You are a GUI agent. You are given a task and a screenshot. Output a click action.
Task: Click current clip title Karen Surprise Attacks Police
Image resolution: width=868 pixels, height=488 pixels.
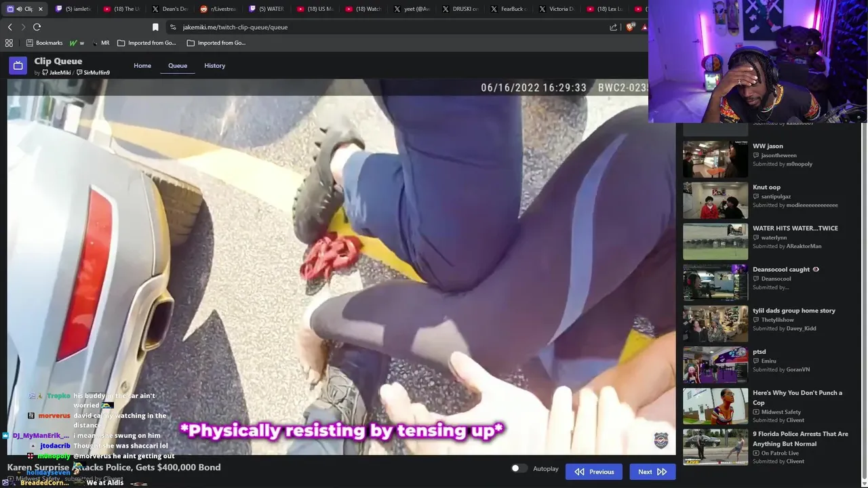pos(114,467)
